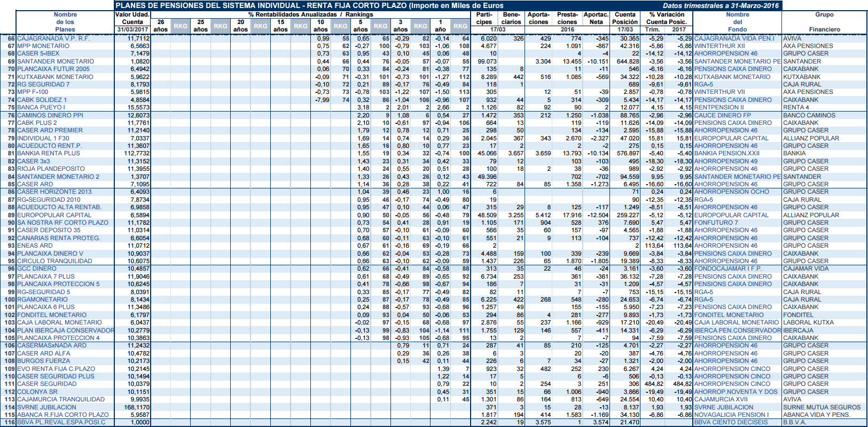Viewport: 868px width, 427px height.
Task: Click the '26 años' column header
Action: [161, 26]
